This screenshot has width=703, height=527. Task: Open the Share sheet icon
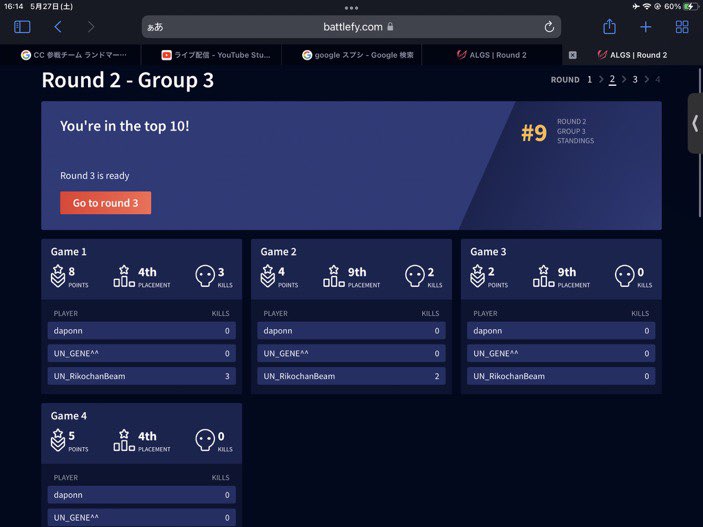[x=609, y=27]
